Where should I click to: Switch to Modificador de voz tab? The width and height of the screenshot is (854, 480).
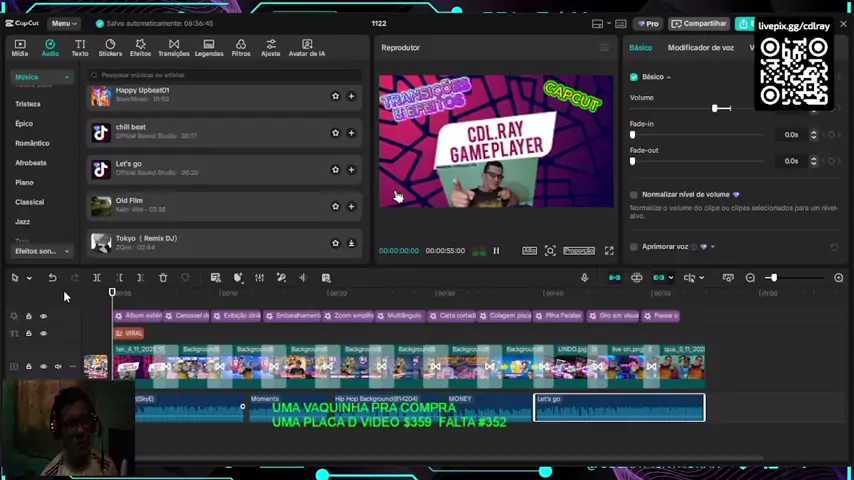click(x=700, y=47)
